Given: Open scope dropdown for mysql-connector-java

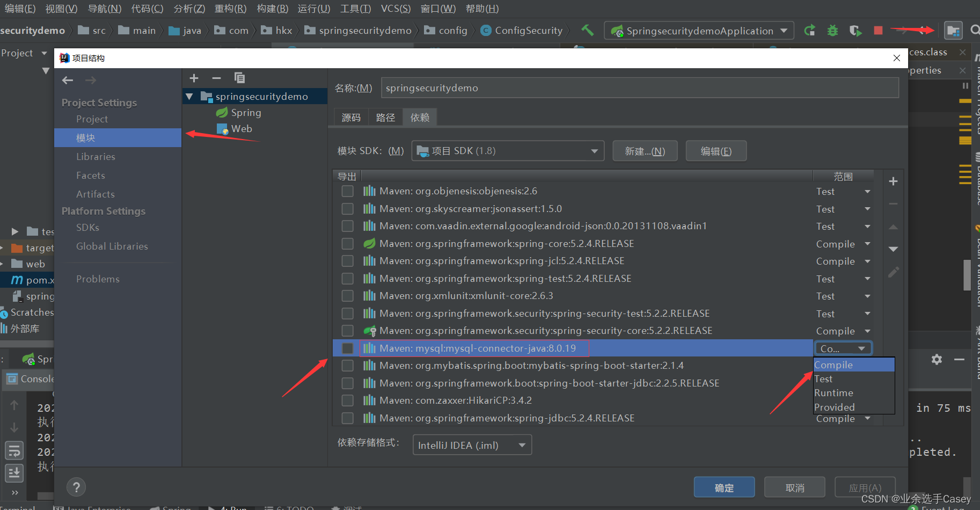Looking at the screenshot, I should click(844, 348).
